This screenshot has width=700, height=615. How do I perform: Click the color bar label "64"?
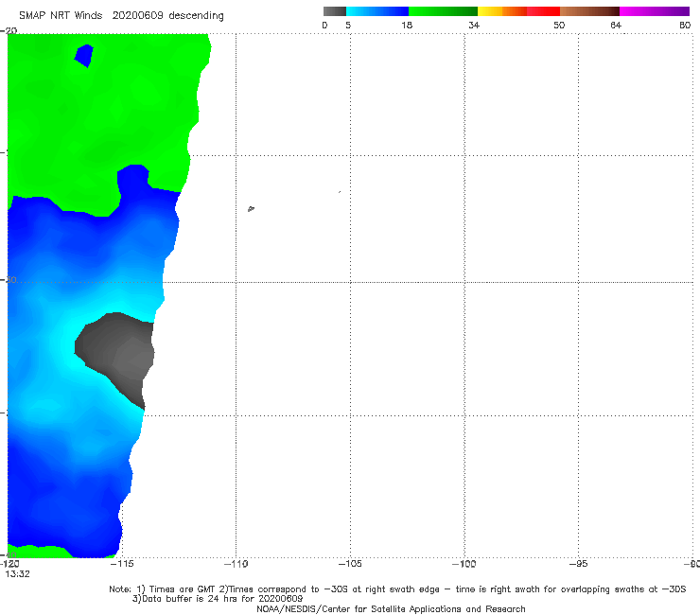[x=616, y=25]
